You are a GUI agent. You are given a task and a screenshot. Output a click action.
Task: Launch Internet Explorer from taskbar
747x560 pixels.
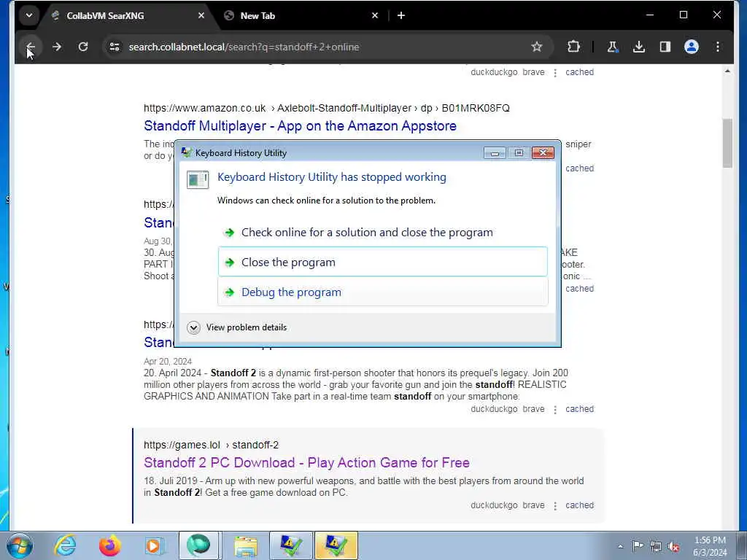pos(65,545)
